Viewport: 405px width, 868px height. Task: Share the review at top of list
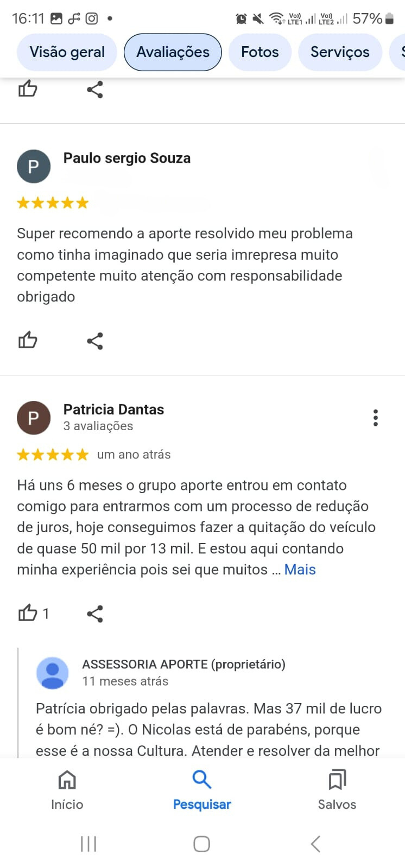(95, 90)
